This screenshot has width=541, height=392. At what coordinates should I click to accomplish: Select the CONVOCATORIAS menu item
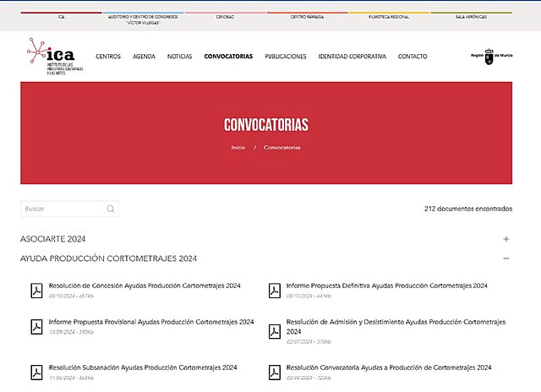(228, 57)
